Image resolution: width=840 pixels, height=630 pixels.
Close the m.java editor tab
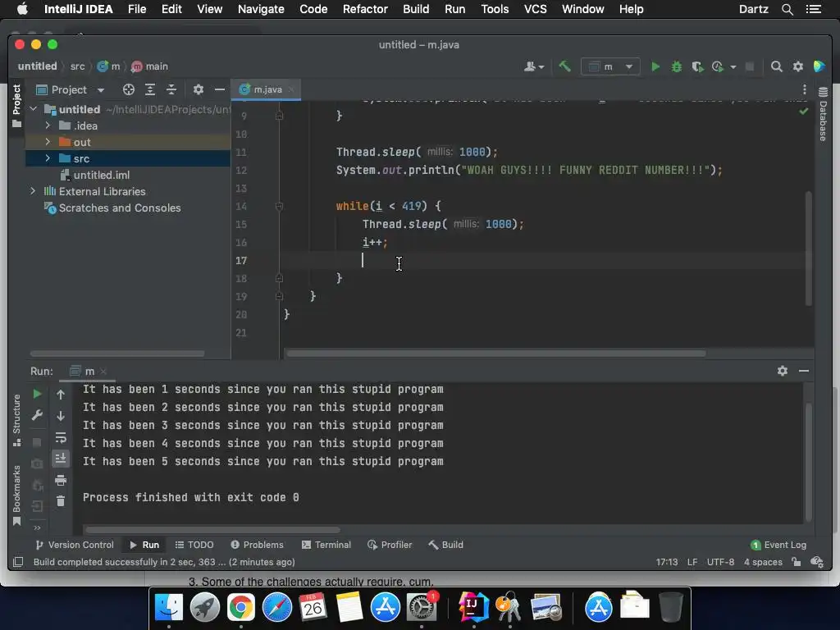coord(291,89)
